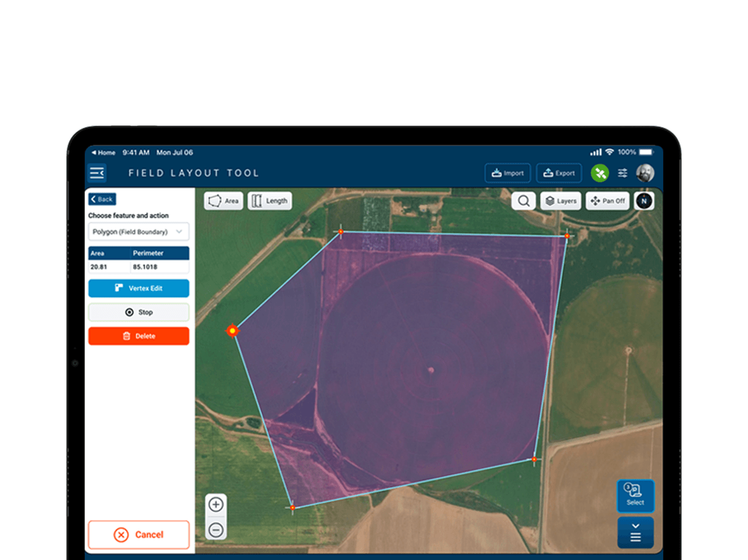Expand the chevron list menu button
Screen dimensions: 748x560
tap(635, 533)
